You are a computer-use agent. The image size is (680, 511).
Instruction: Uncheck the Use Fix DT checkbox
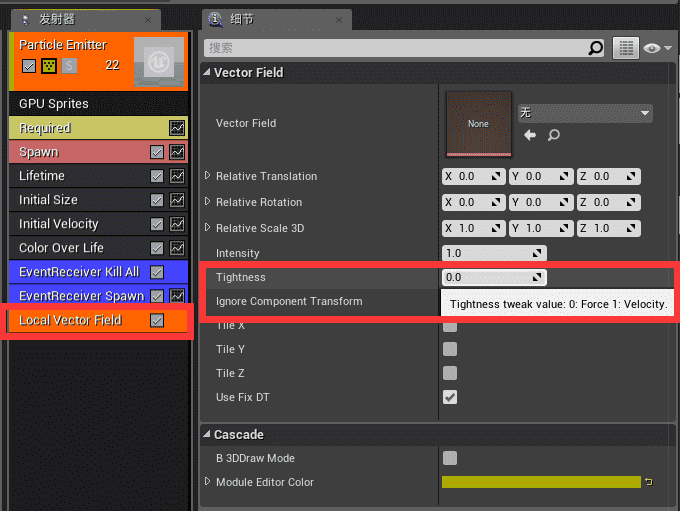pos(450,397)
